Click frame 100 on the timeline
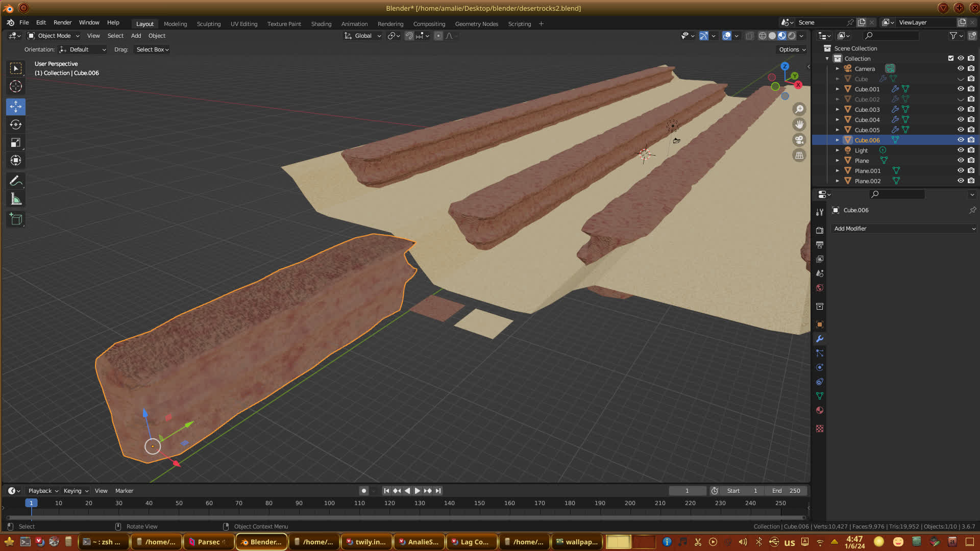Viewport: 980px width, 551px height. tap(329, 503)
